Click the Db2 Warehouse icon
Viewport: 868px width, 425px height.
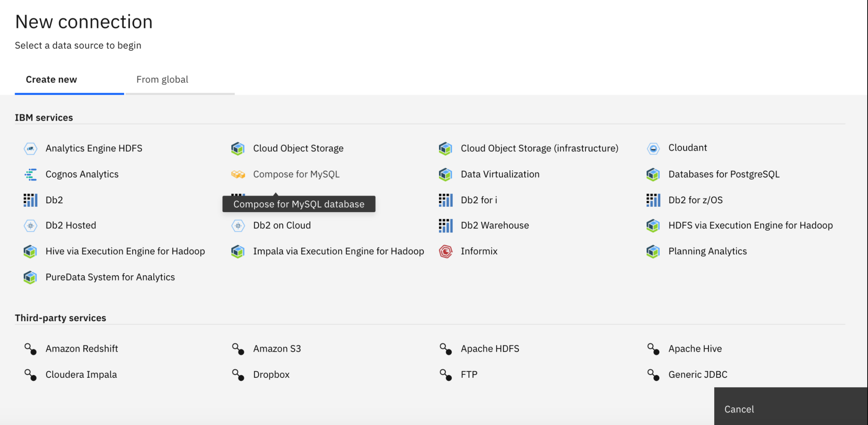446,226
